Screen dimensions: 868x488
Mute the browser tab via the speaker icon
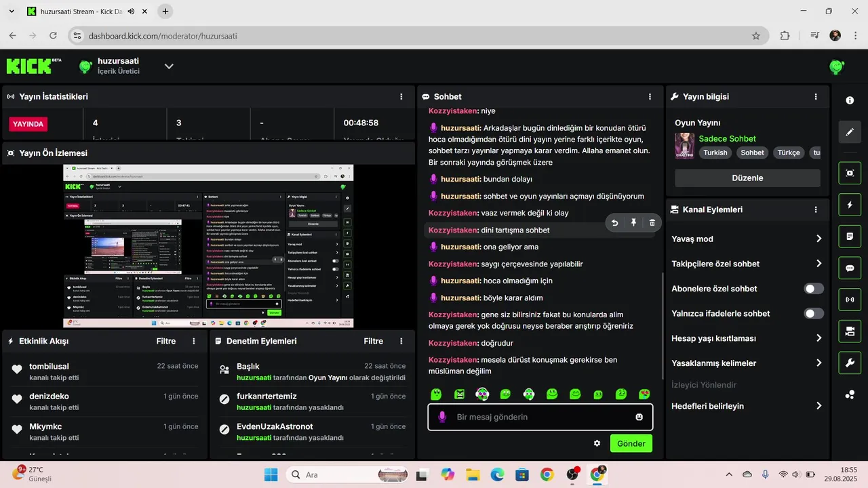[x=131, y=12]
